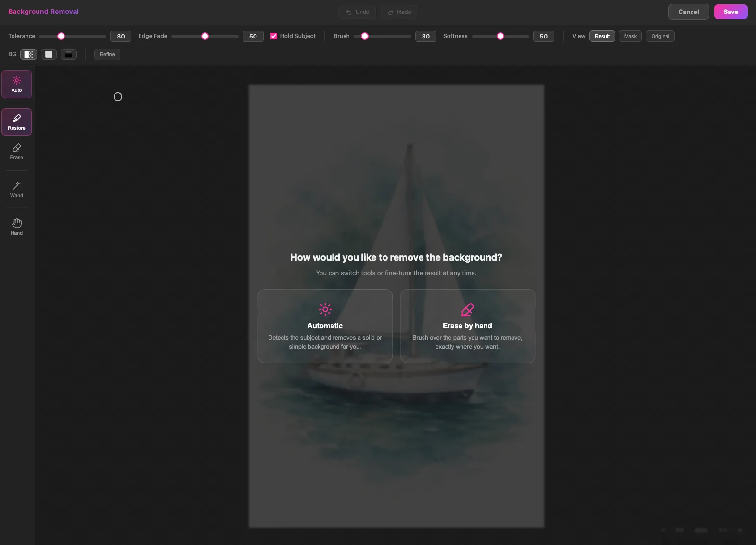The image size is (756, 545).
Task: Adjust the Brush size slider
Action: pyautogui.click(x=383, y=36)
